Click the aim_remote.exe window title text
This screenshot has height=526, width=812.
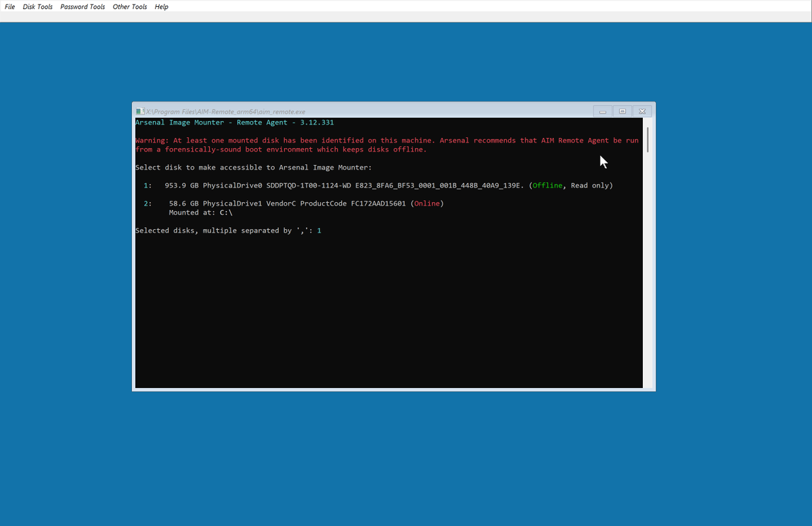(225, 112)
